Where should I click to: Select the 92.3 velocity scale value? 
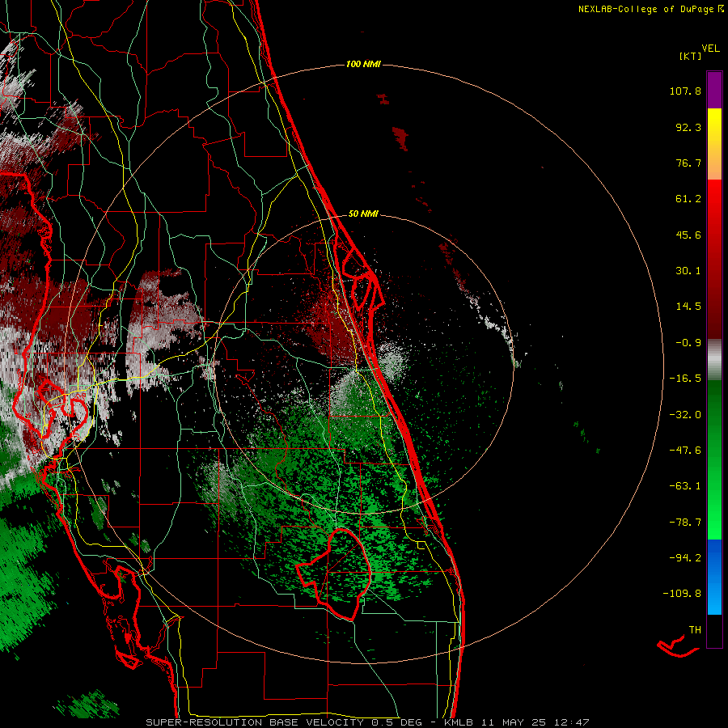click(688, 127)
